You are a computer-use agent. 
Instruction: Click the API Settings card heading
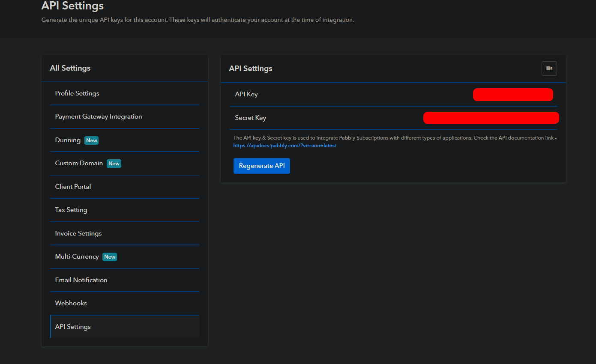point(251,69)
